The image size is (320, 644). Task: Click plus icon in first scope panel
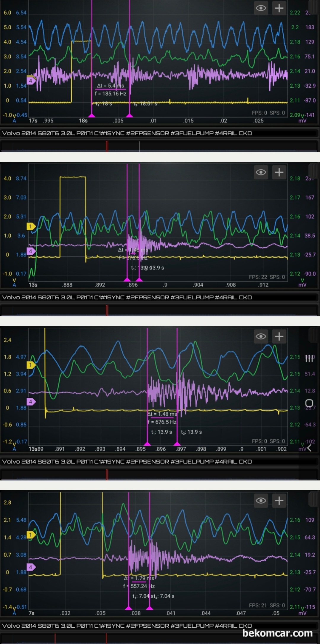point(279,8)
